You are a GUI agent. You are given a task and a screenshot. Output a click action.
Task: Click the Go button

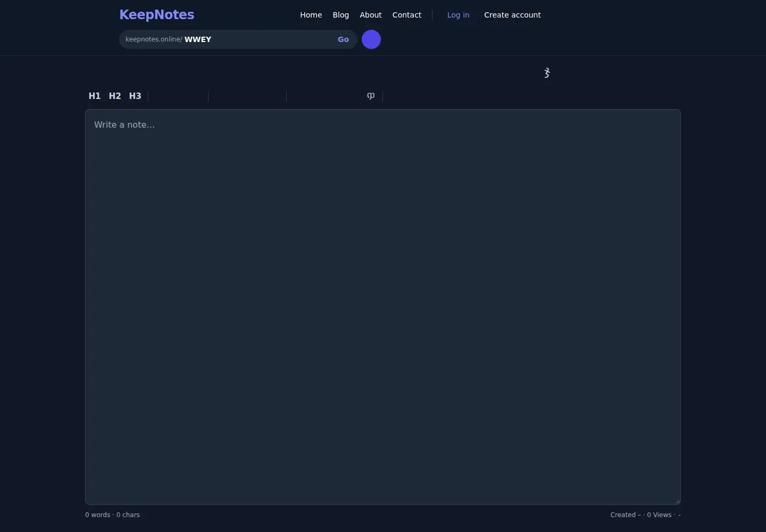[x=344, y=39]
